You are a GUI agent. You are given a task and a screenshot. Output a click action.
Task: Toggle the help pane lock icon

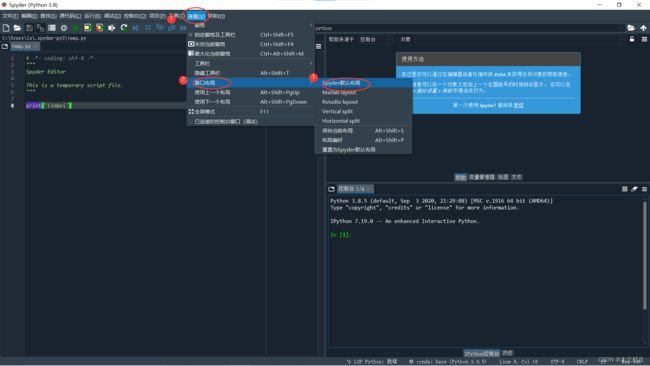632,39
